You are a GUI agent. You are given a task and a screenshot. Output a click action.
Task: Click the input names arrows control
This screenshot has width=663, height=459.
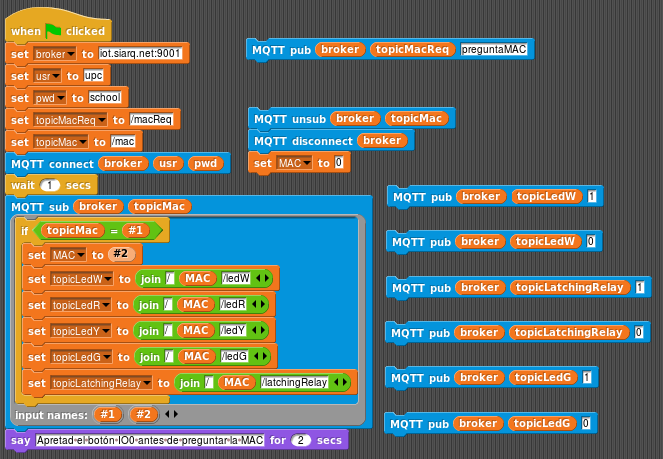[x=171, y=414]
